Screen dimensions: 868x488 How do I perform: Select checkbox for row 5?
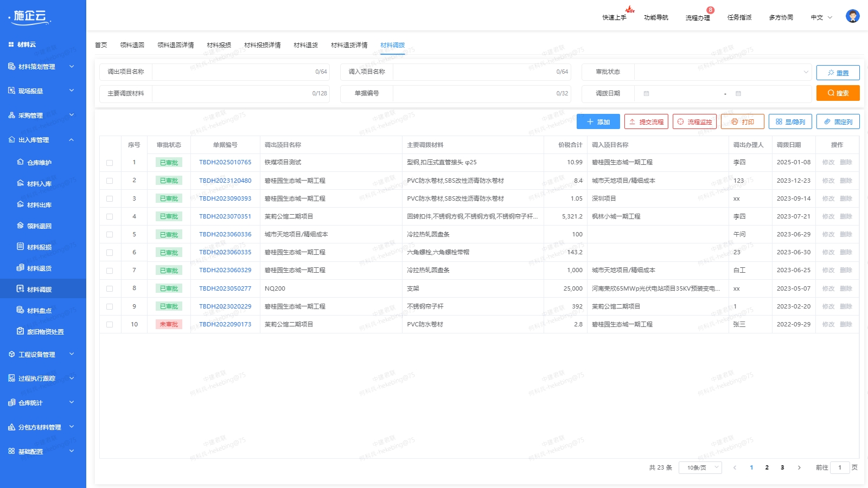click(x=110, y=234)
